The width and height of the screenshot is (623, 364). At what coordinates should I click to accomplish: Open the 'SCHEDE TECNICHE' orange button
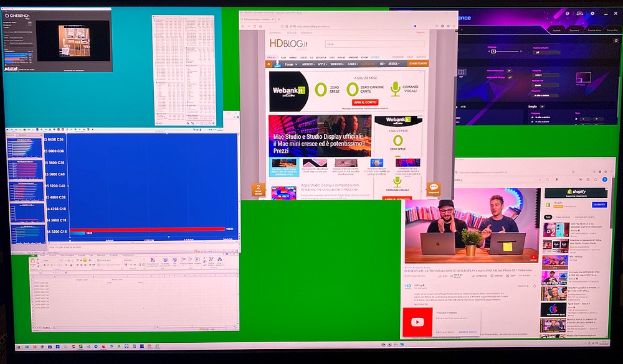pos(418,64)
